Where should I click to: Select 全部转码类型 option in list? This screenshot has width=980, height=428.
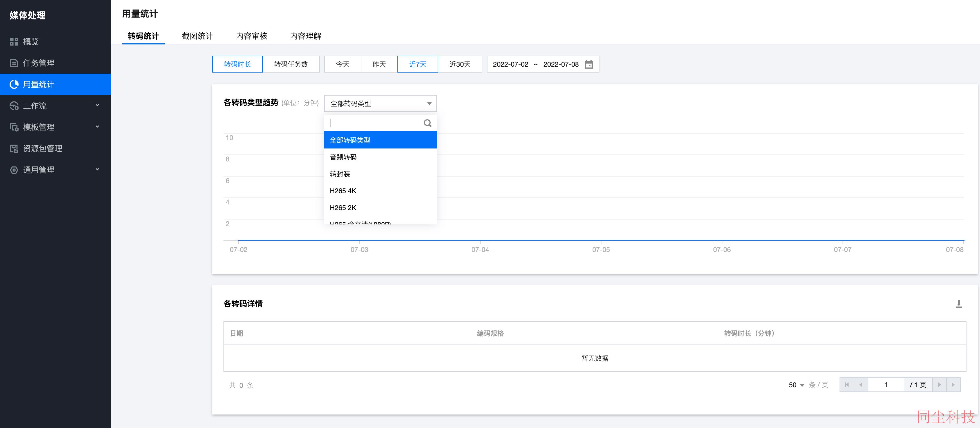pos(380,140)
